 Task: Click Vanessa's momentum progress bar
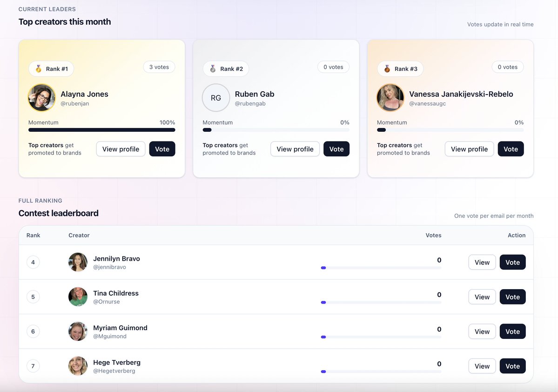pyautogui.click(x=450, y=130)
